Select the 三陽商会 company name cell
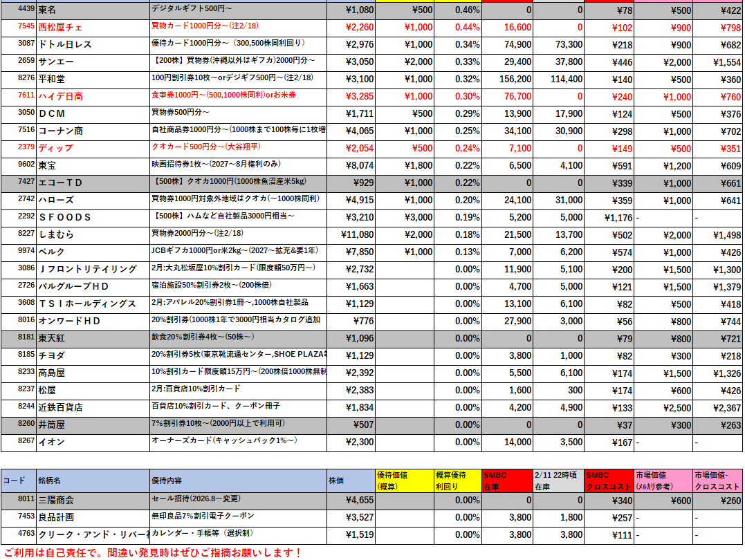The width and height of the screenshot is (745, 560). tap(93, 500)
